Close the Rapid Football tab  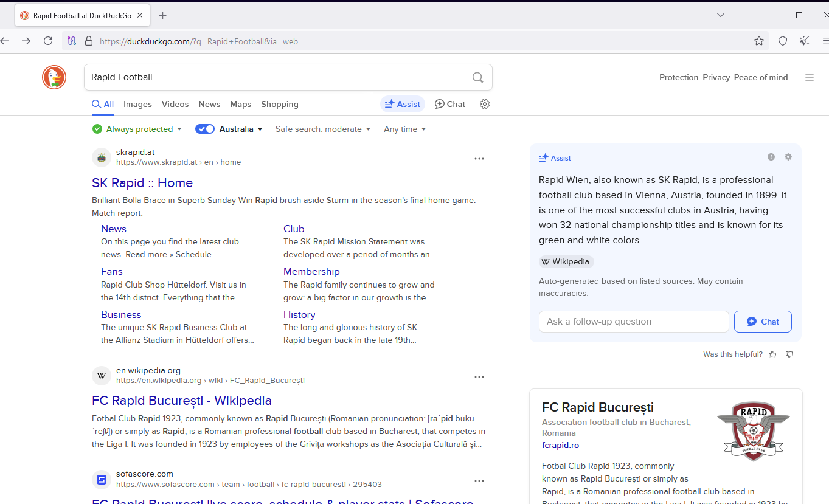click(140, 16)
